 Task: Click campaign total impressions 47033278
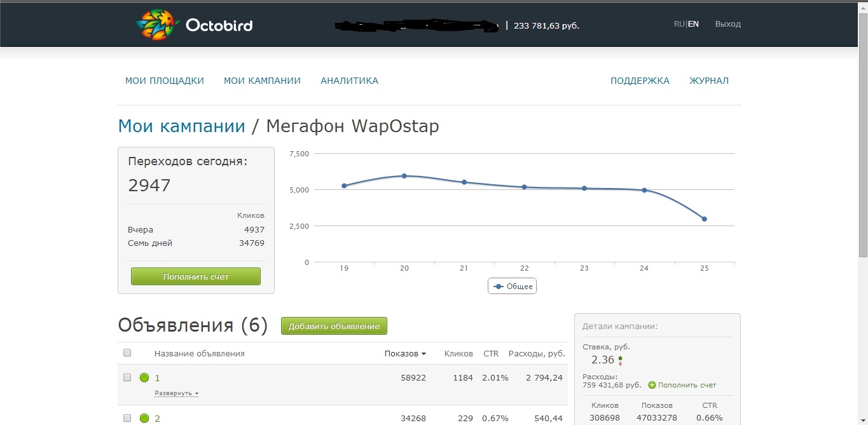click(657, 418)
